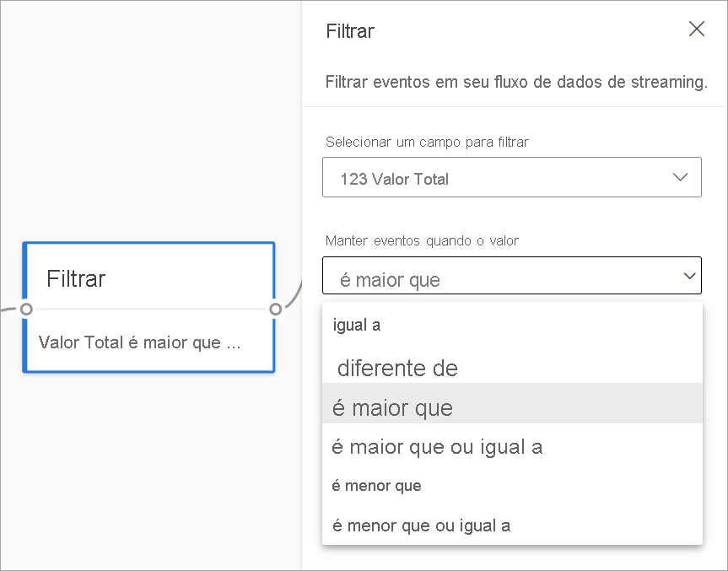The image size is (728, 571).
Task: Click the chevron on the Valor Total dropdown
Action: click(x=682, y=177)
